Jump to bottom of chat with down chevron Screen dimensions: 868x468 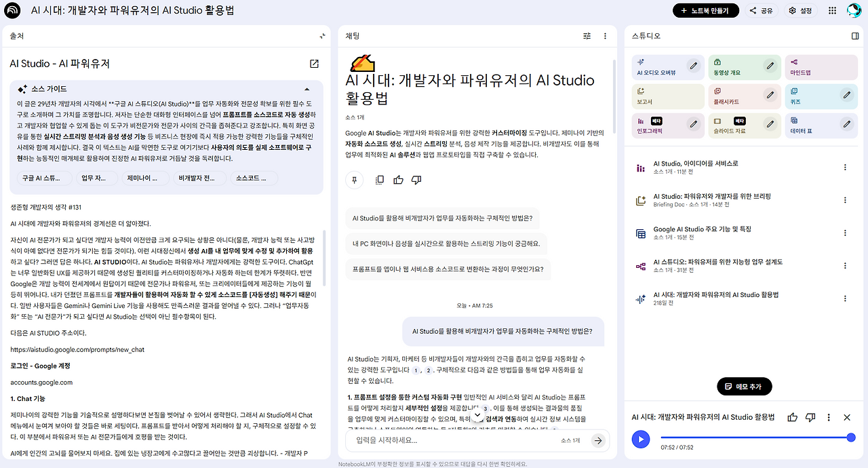point(477,414)
